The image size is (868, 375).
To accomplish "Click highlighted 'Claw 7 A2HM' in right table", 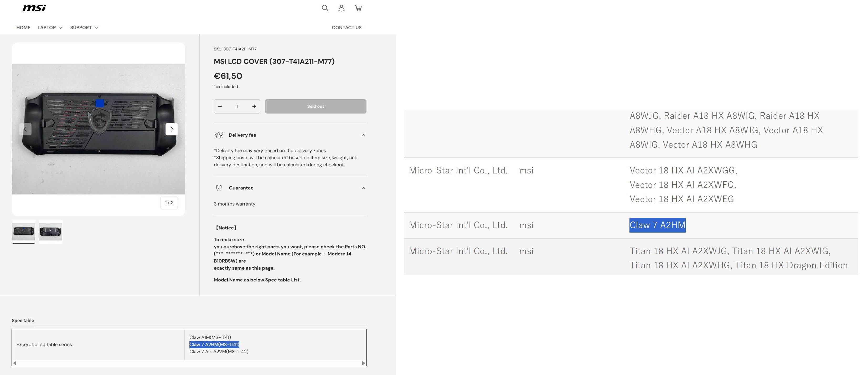I will (657, 225).
